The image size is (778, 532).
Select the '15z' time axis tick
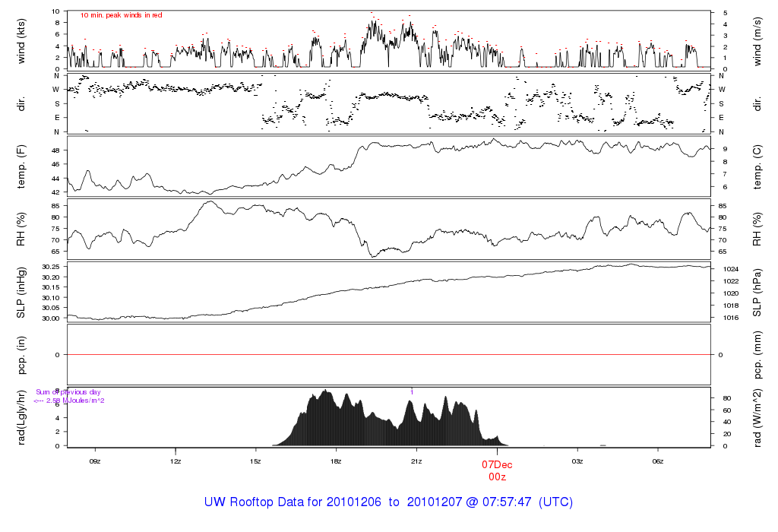pos(255,461)
